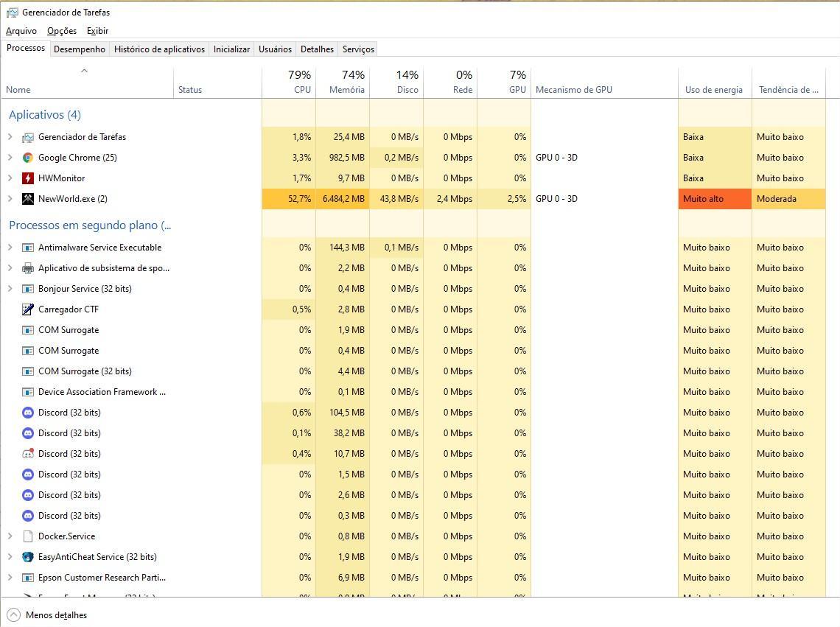The image size is (840, 627).
Task: Click the Discord icon with red notification dot
Action: click(28, 454)
